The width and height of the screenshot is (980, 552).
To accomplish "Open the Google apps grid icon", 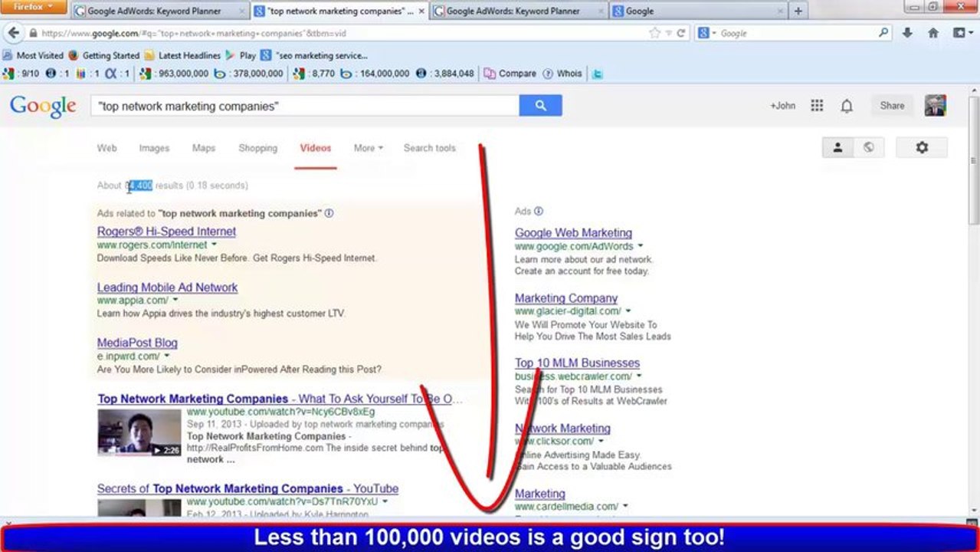I will [x=817, y=106].
